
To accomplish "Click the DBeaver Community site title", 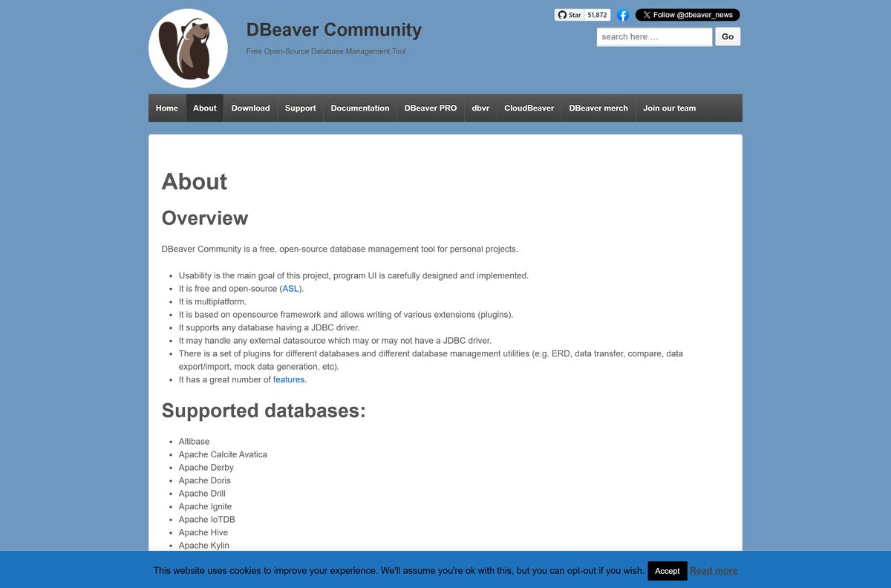I will pyautogui.click(x=334, y=30).
